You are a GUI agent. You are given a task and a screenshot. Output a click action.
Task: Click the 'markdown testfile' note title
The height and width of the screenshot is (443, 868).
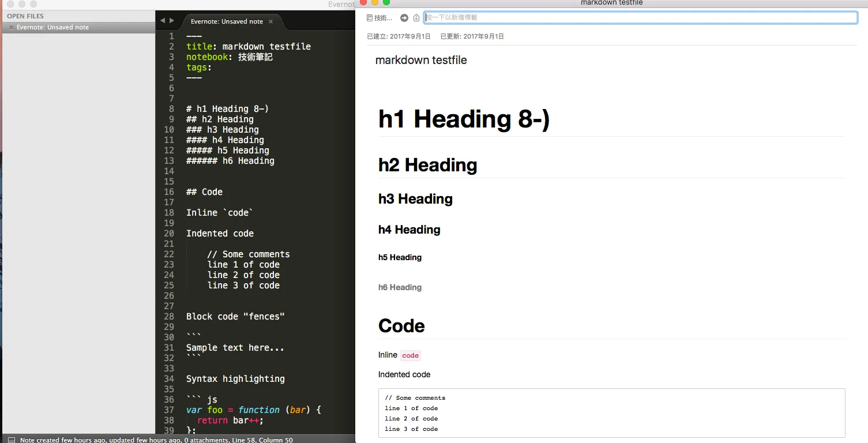pyautogui.click(x=421, y=60)
